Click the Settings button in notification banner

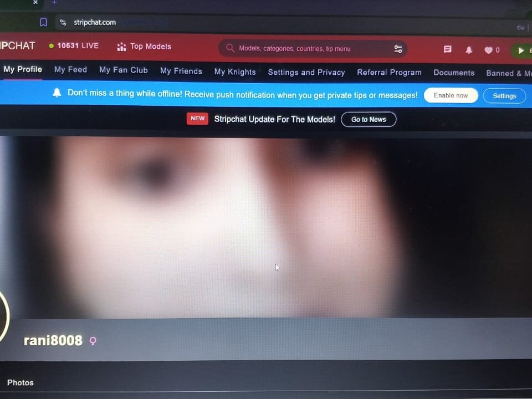click(504, 96)
